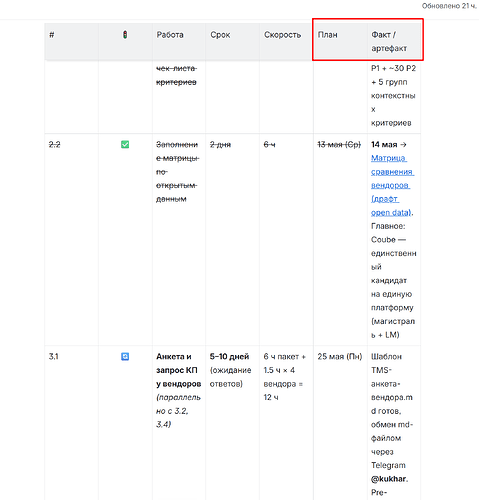Image resolution: width=479 pixels, height=500 pixels.
Task: Click the blue in-progress icon in row 3.1
Action: [x=125, y=357]
